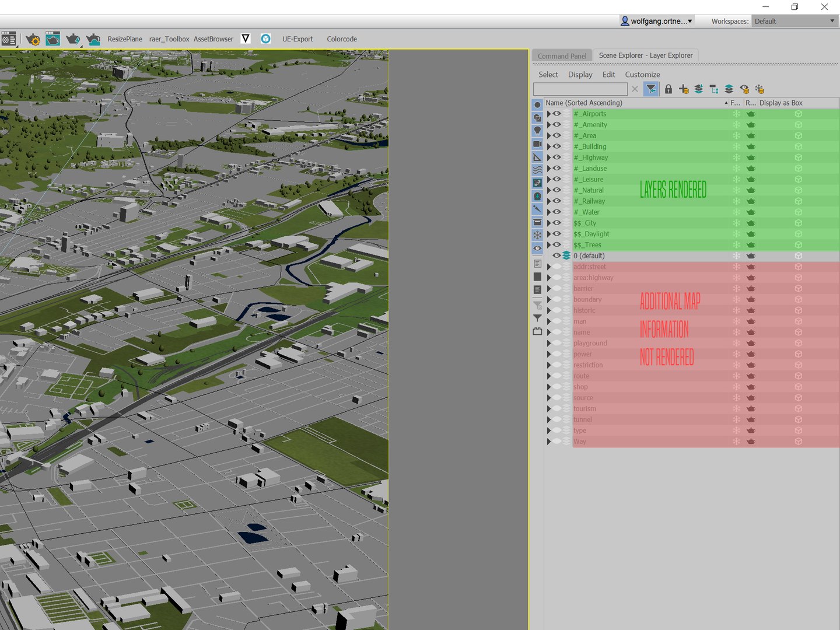This screenshot has width=840, height=630.
Task: Open the Workspaces Default dropdown
Action: [795, 21]
